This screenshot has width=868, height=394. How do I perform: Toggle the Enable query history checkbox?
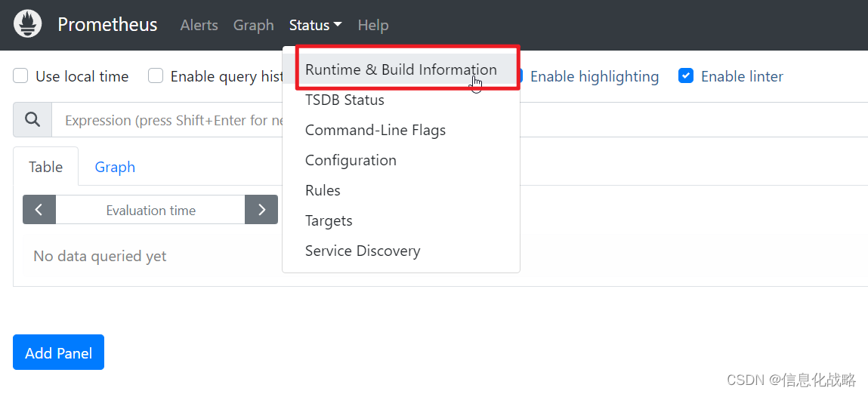[x=156, y=75]
